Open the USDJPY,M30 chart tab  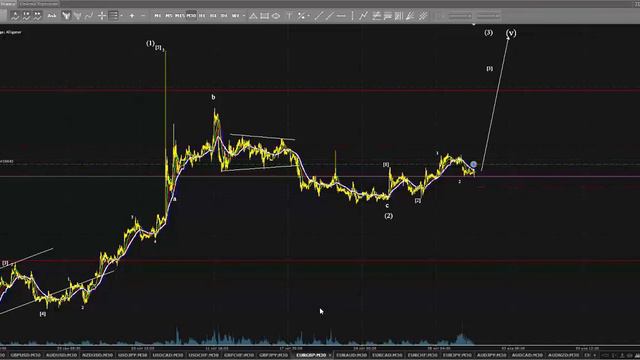click(x=133, y=356)
